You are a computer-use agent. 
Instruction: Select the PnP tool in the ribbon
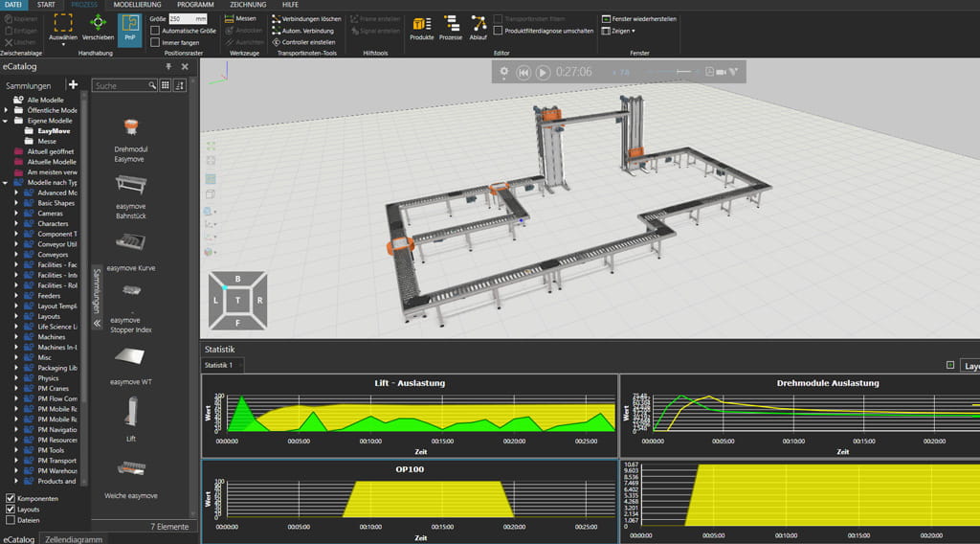point(129,29)
